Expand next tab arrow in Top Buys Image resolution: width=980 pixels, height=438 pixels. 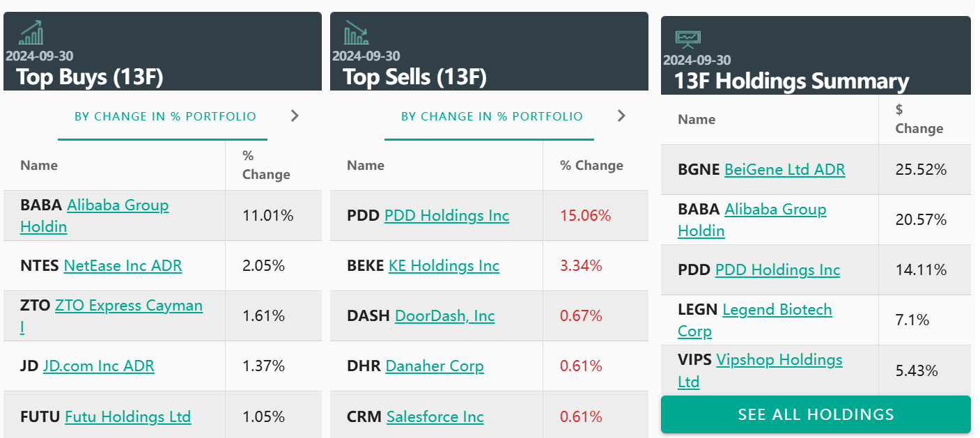295,116
